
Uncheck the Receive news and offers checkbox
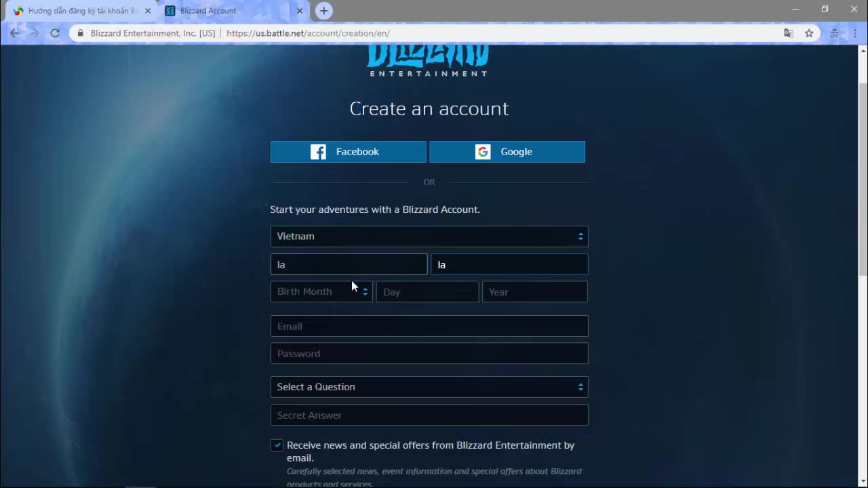[277, 445]
